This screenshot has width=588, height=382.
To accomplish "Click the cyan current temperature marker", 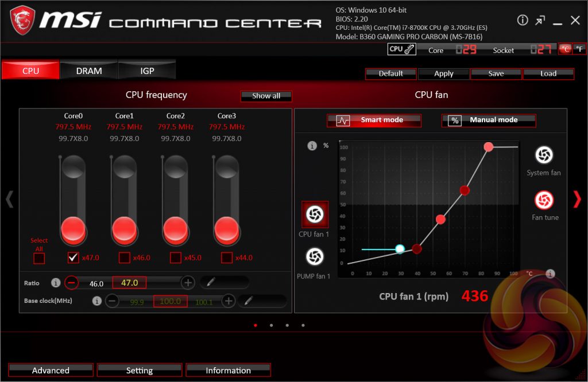I will [x=400, y=249].
